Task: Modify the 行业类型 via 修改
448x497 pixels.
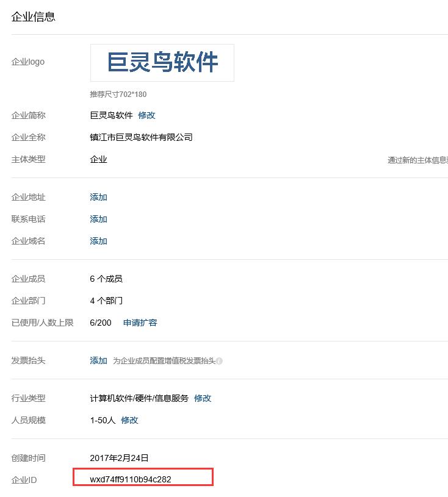Action: [x=203, y=398]
